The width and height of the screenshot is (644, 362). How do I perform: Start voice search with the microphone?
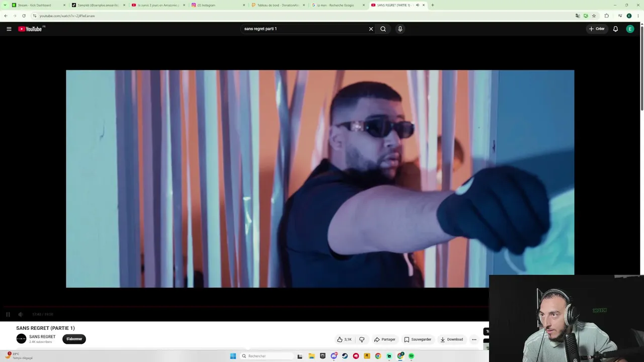400,29
